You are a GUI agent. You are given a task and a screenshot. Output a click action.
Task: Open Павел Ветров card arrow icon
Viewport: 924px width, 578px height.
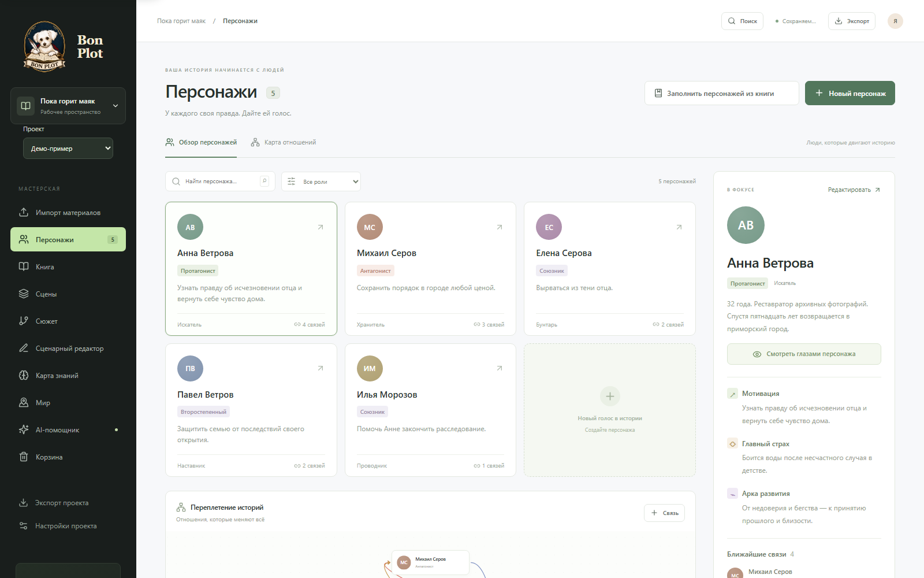click(321, 368)
